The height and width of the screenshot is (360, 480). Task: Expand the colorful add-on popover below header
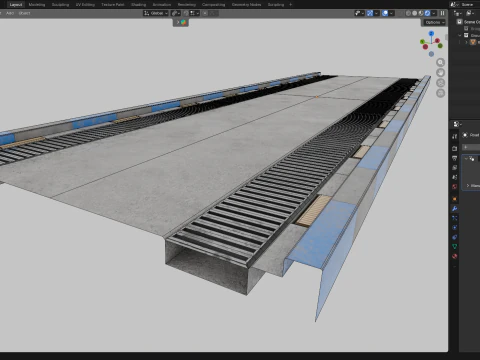pos(181,22)
